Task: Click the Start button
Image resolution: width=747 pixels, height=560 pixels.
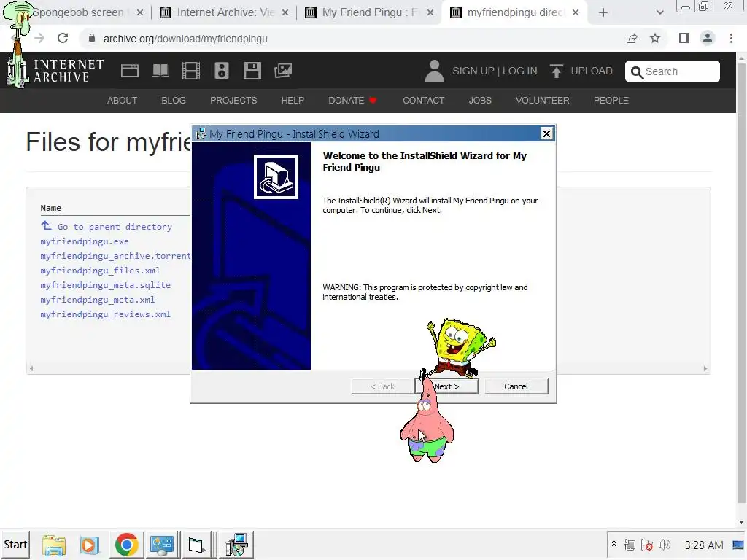Action: click(15, 544)
